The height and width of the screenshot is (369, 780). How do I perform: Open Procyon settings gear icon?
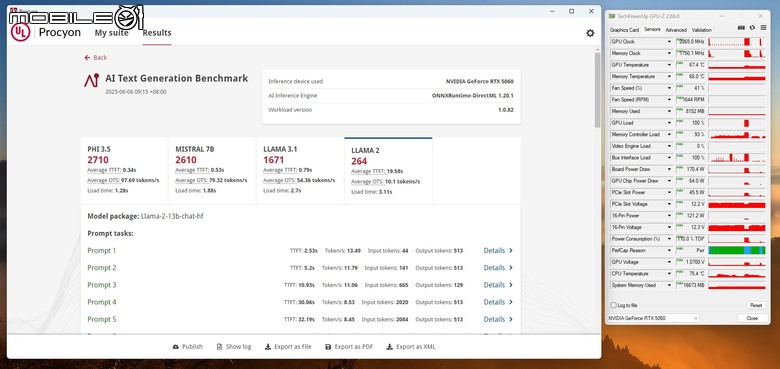click(x=590, y=33)
